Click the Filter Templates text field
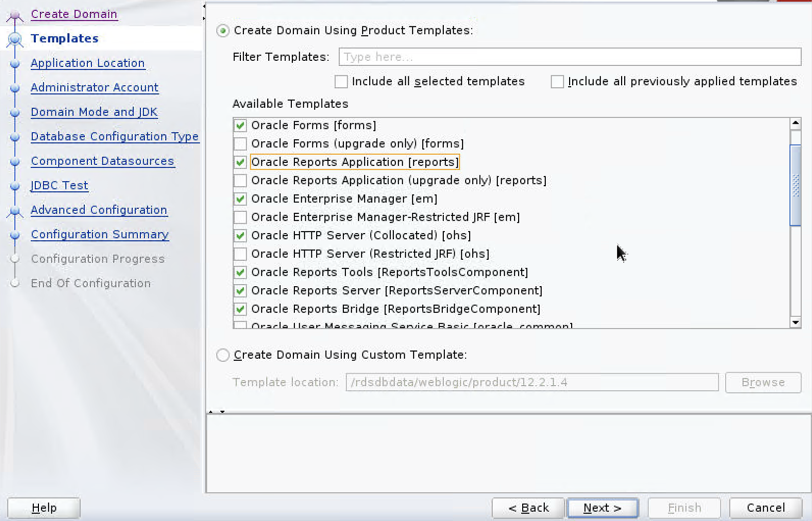This screenshot has width=812, height=521. [569, 57]
